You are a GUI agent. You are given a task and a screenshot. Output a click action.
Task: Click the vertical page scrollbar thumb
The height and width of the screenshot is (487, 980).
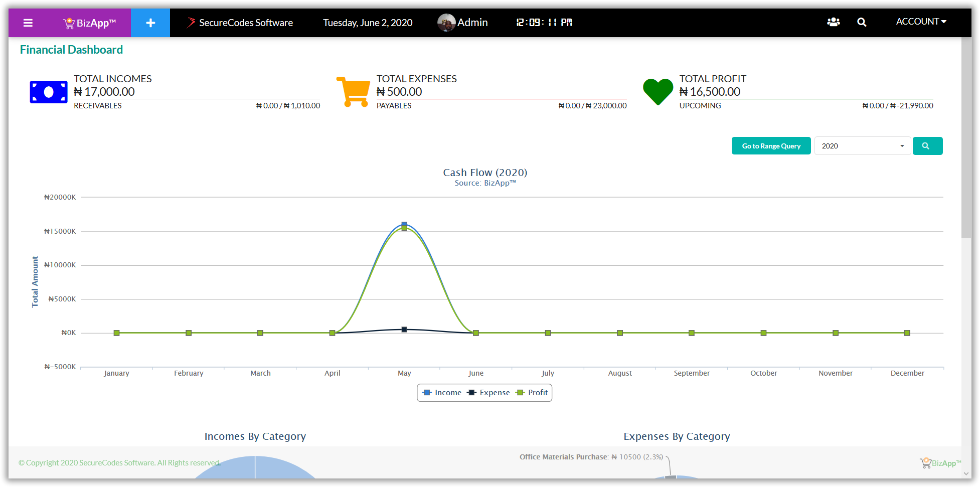[966, 140]
